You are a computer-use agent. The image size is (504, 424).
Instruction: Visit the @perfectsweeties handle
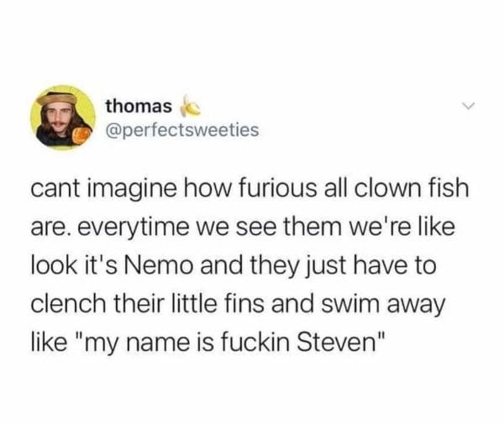point(182,130)
